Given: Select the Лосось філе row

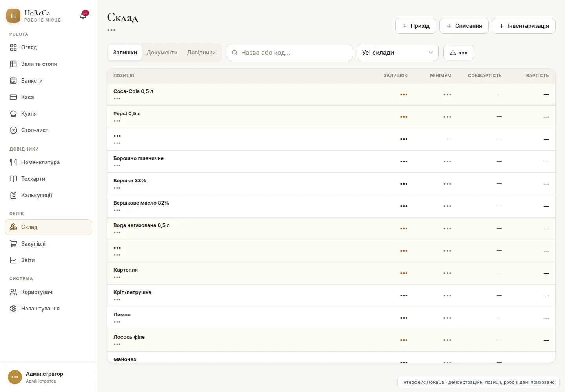Looking at the screenshot, I should (331, 340).
